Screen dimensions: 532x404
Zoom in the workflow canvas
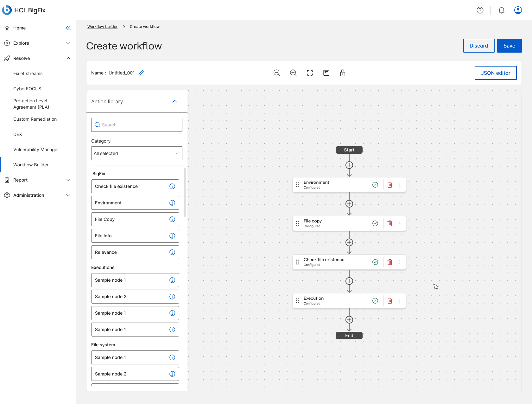coord(293,73)
